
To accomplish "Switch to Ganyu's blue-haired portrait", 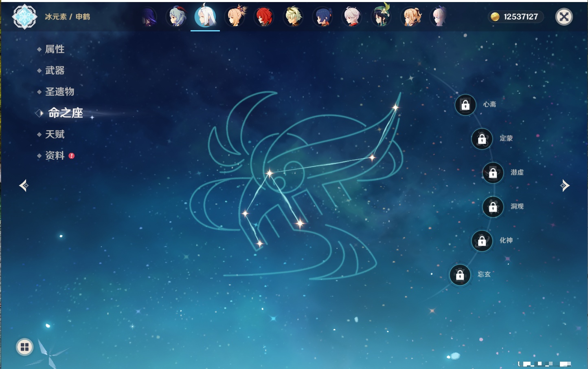I will (x=177, y=17).
